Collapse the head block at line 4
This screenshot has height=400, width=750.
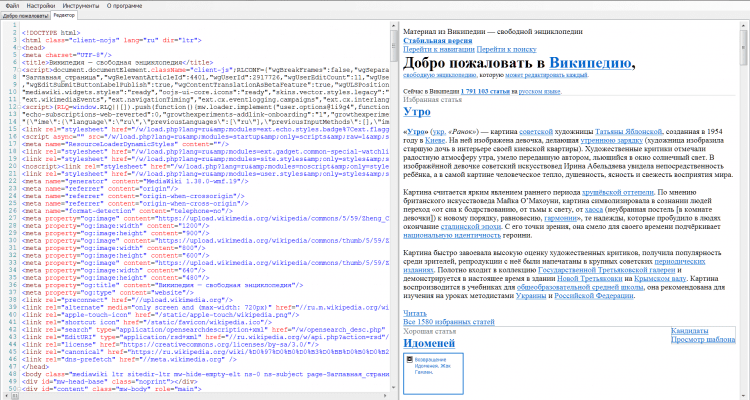click(19, 48)
